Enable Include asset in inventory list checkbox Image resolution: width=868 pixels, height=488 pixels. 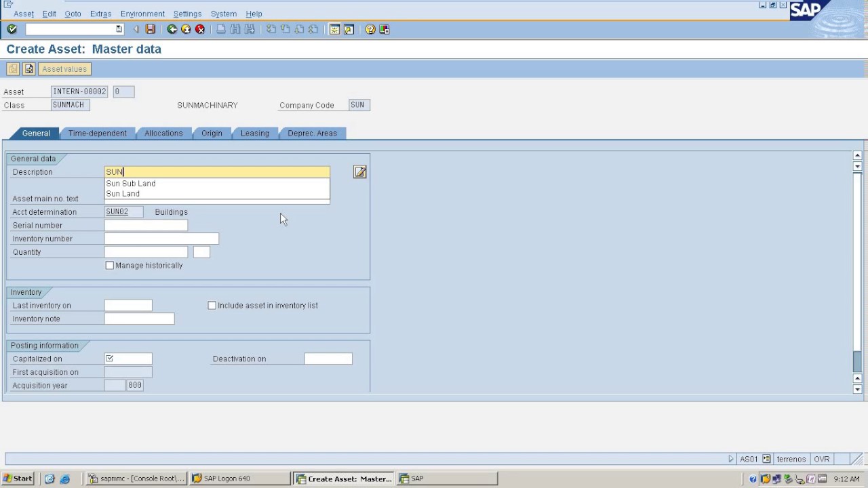click(x=212, y=306)
